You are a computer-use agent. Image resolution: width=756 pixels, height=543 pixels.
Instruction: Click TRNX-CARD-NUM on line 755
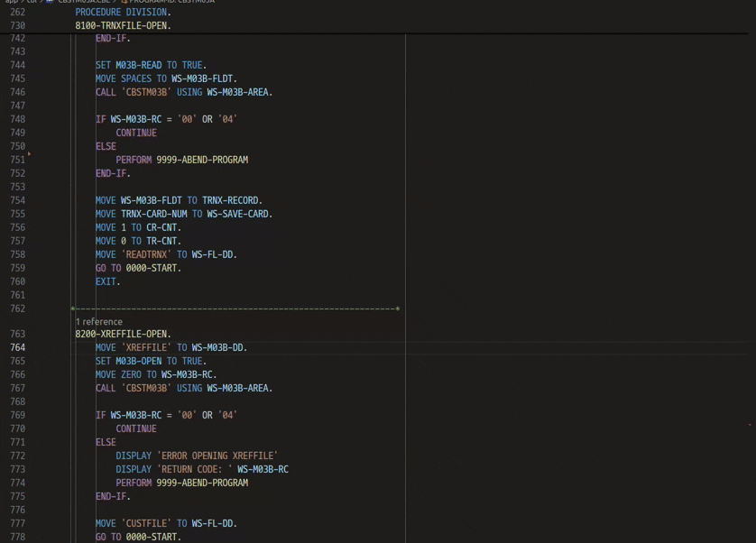point(153,214)
